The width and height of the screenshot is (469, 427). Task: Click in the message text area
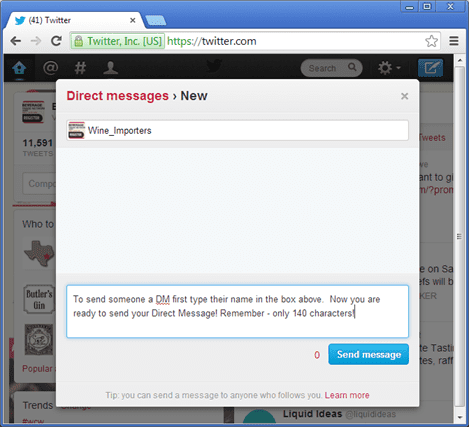pos(237,311)
